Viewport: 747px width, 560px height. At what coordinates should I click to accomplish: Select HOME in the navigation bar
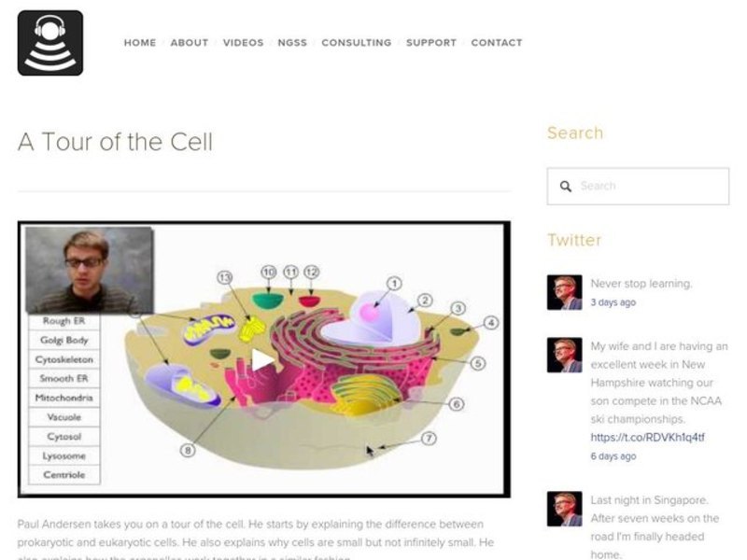click(x=140, y=42)
